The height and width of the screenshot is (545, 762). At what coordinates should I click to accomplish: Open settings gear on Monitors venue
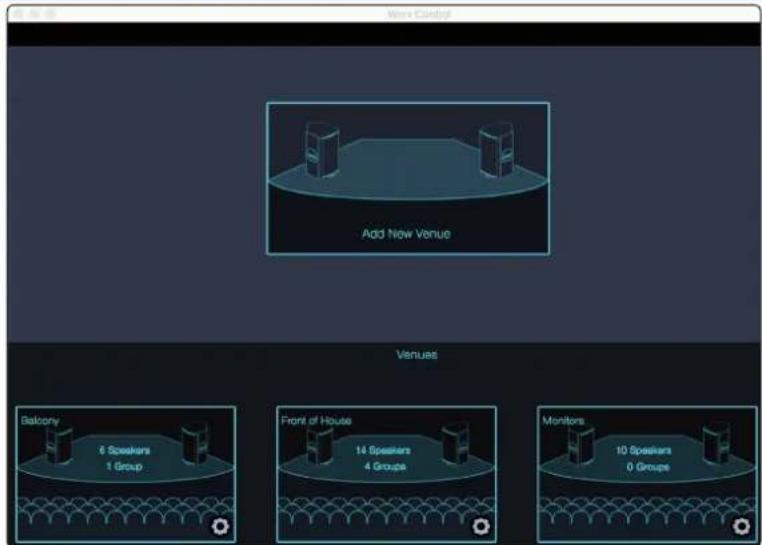(x=741, y=526)
